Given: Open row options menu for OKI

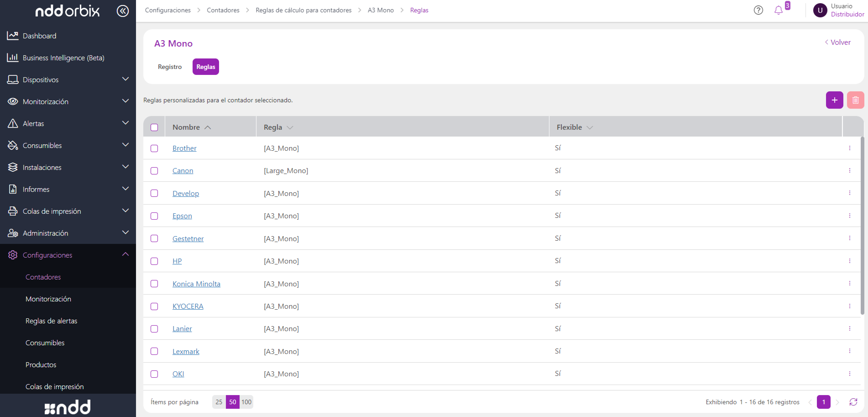Looking at the screenshot, I should pyautogui.click(x=850, y=374).
